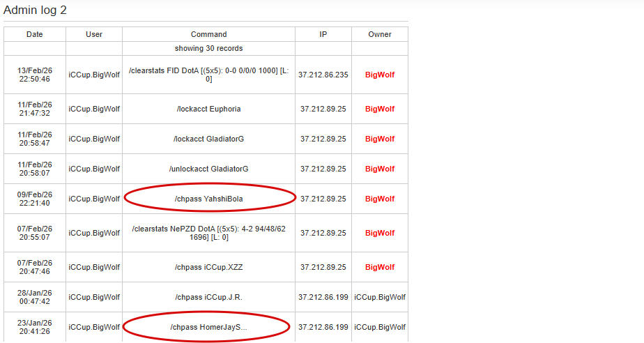Click the Owner column header

pyautogui.click(x=380, y=34)
